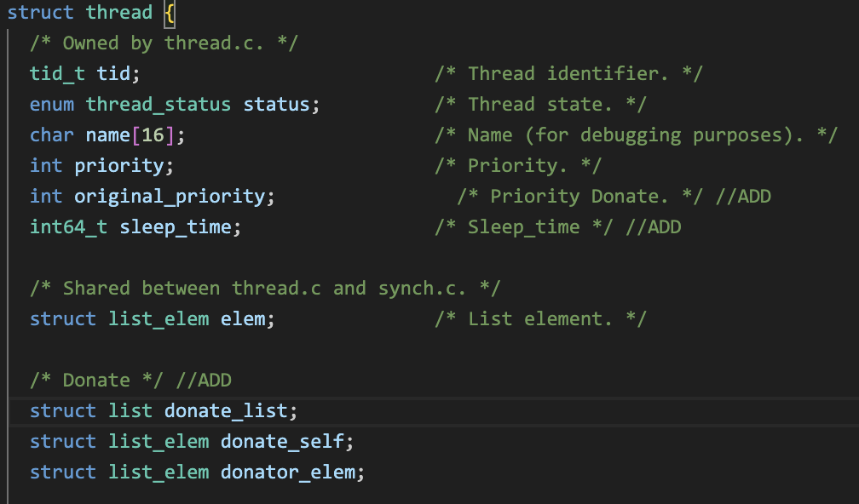Viewport: 859px width, 504px height.
Task: Click the number 16 in name array
Action: tap(153, 135)
